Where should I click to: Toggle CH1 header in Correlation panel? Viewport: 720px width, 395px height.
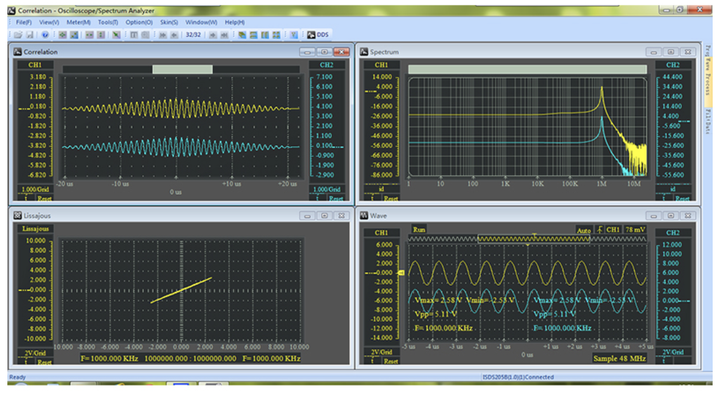click(35, 65)
